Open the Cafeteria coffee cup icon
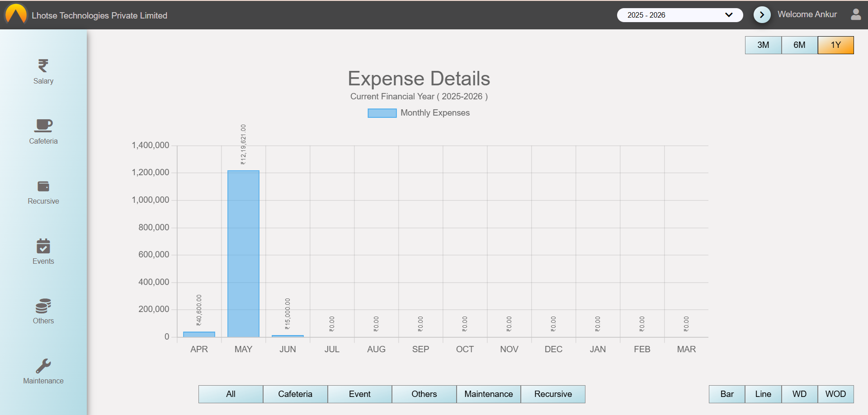Viewport: 868px width, 415px height. tap(43, 126)
